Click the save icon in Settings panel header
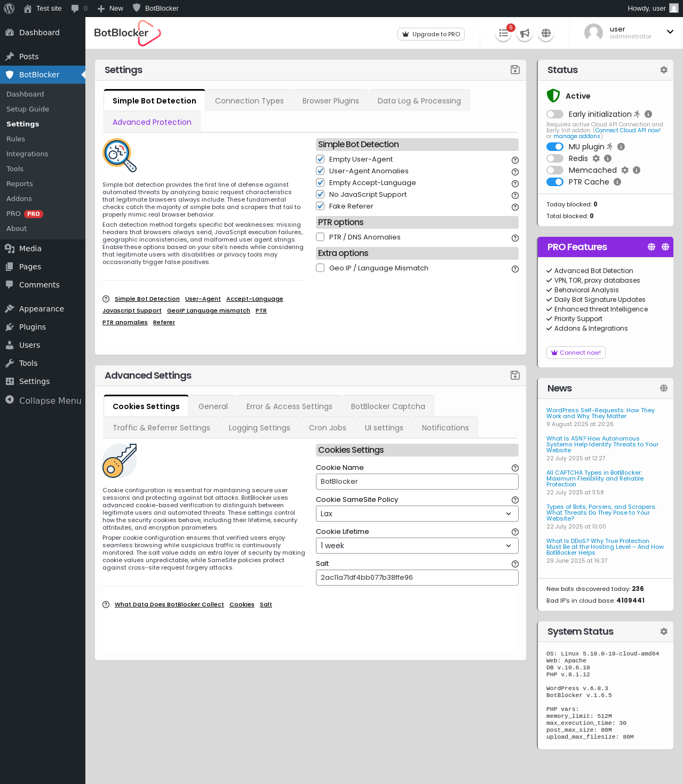683x784 pixels. 515,70
